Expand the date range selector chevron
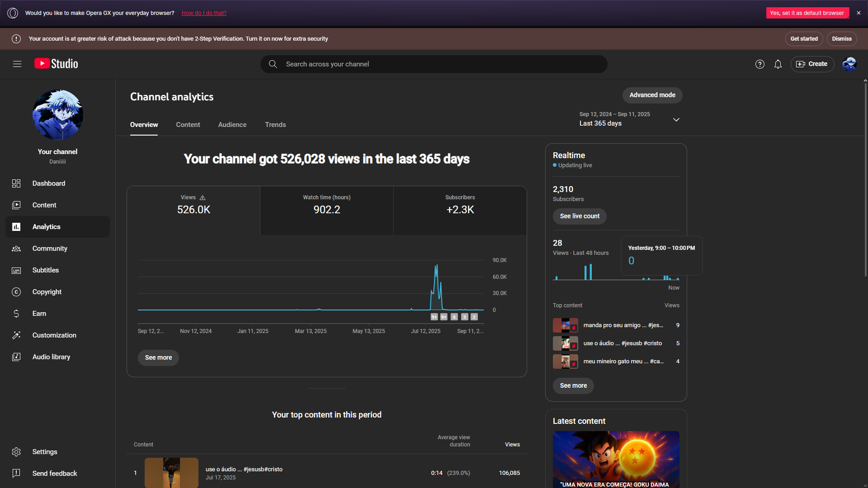This screenshot has height=488, width=868. (x=676, y=119)
